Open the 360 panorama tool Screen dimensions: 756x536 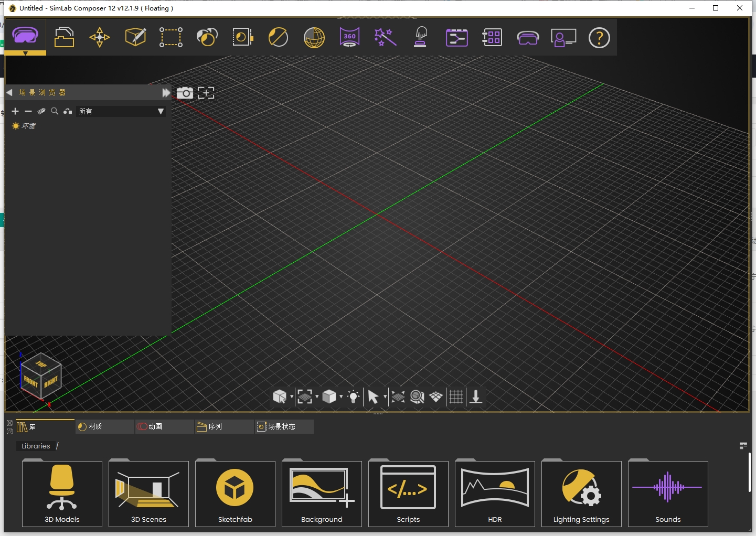(349, 37)
